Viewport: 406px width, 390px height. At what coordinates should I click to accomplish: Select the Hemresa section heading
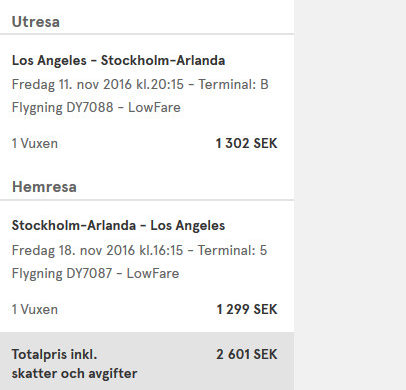point(44,187)
